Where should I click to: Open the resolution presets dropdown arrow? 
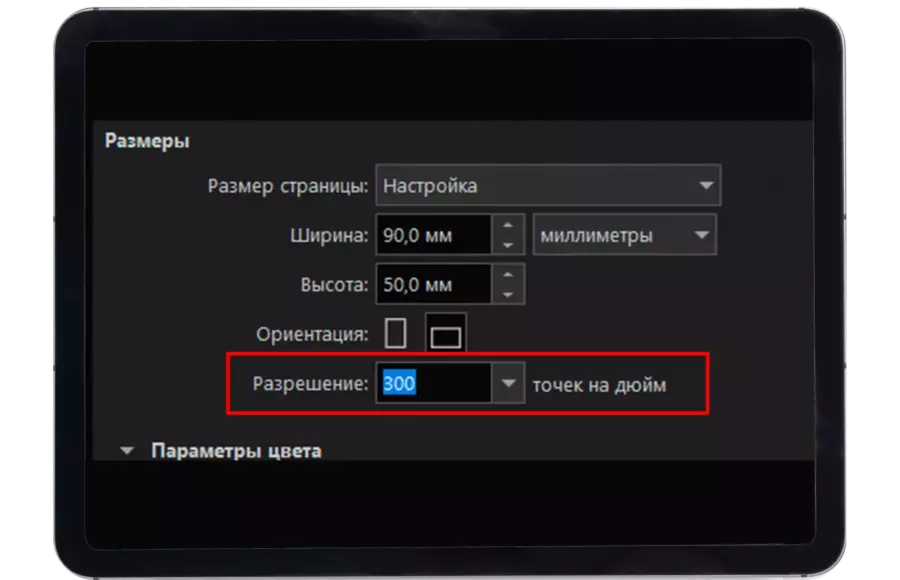[x=509, y=384]
